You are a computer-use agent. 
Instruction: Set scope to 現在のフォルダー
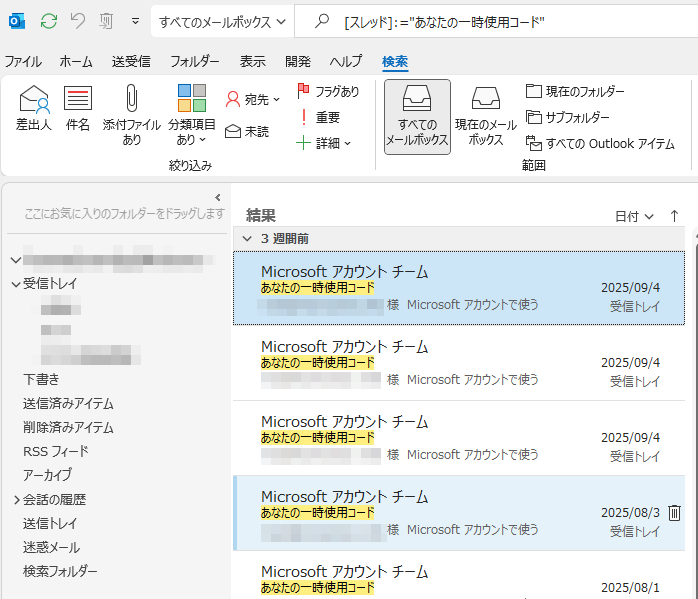pyautogui.click(x=575, y=91)
